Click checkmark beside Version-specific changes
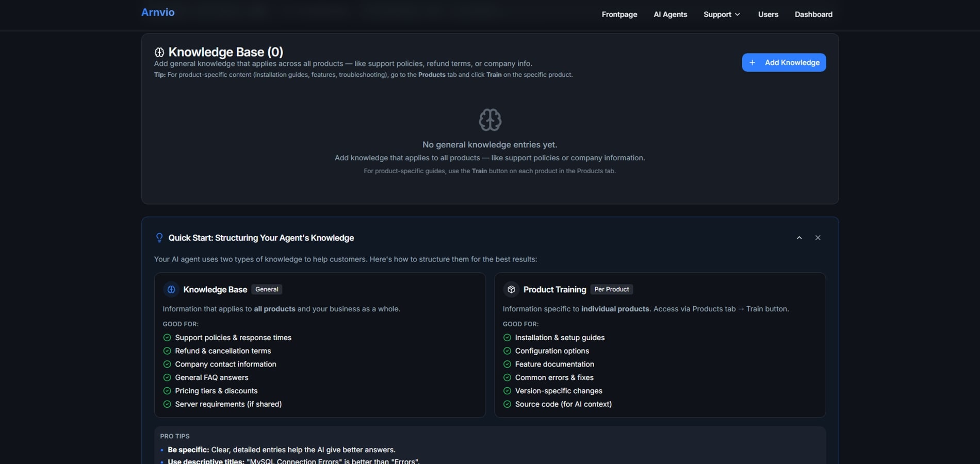This screenshot has width=980, height=464. [507, 391]
